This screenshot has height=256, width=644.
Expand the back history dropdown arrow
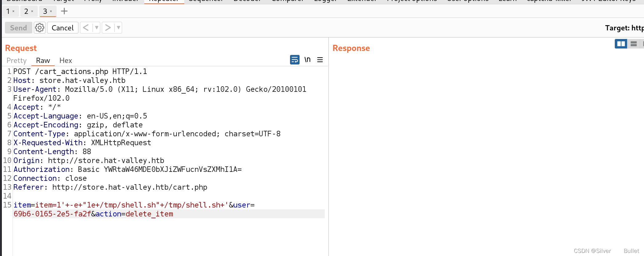click(x=97, y=28)
